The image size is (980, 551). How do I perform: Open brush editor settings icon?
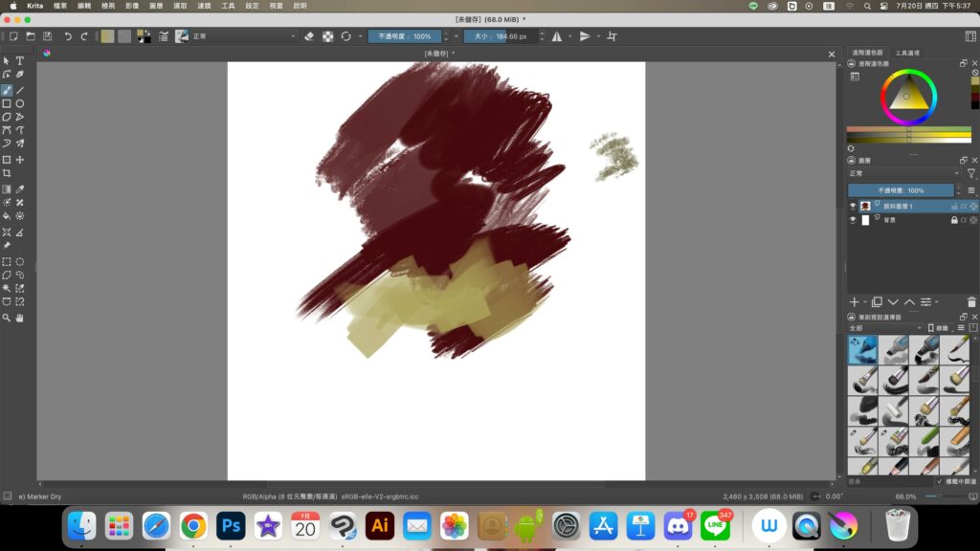pyautogui.click(x=163, y=36)
